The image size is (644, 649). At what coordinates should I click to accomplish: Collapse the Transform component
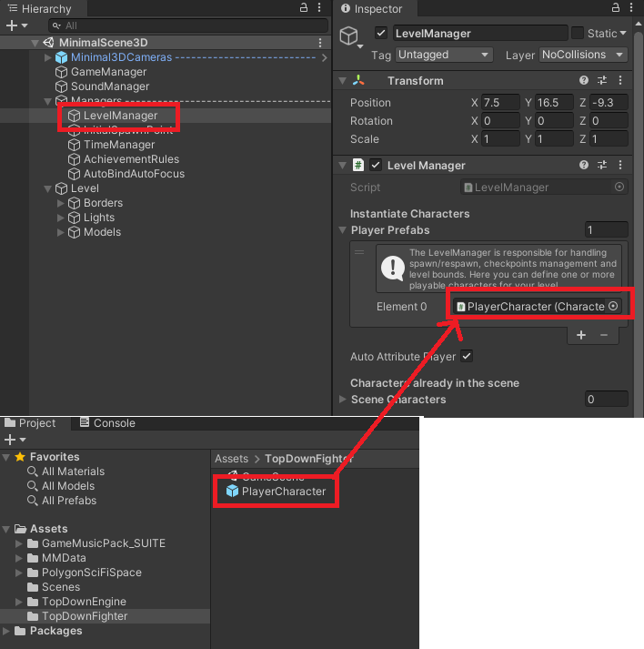[x=343, y=81]
